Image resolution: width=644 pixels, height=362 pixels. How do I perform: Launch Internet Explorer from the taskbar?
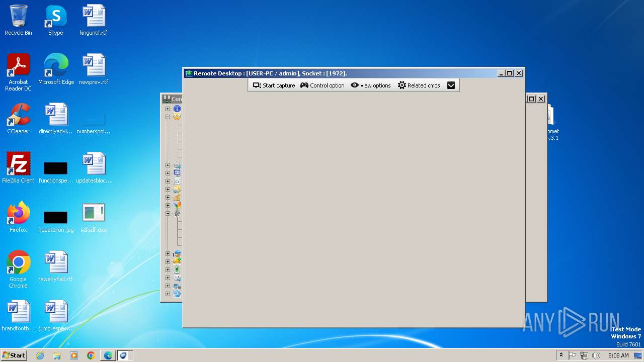[40, 355]
